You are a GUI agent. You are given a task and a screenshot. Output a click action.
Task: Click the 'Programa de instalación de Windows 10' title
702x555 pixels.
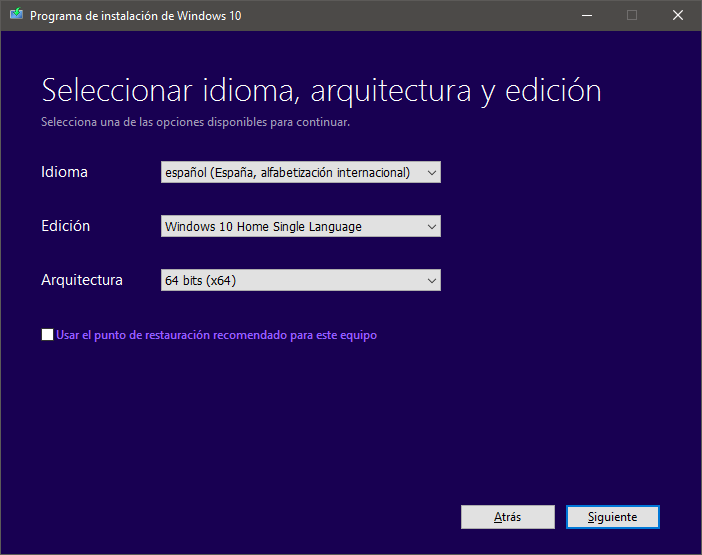(136, 16)
